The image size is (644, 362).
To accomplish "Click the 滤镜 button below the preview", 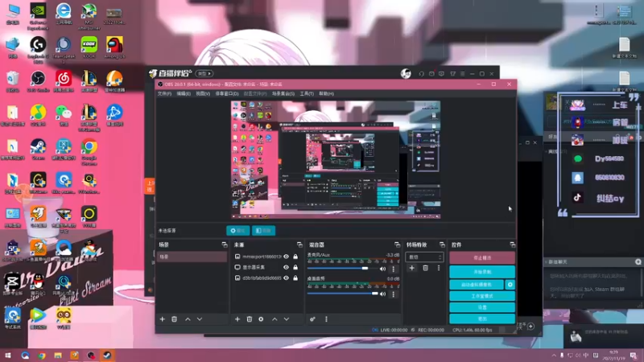I will (263, 231).
